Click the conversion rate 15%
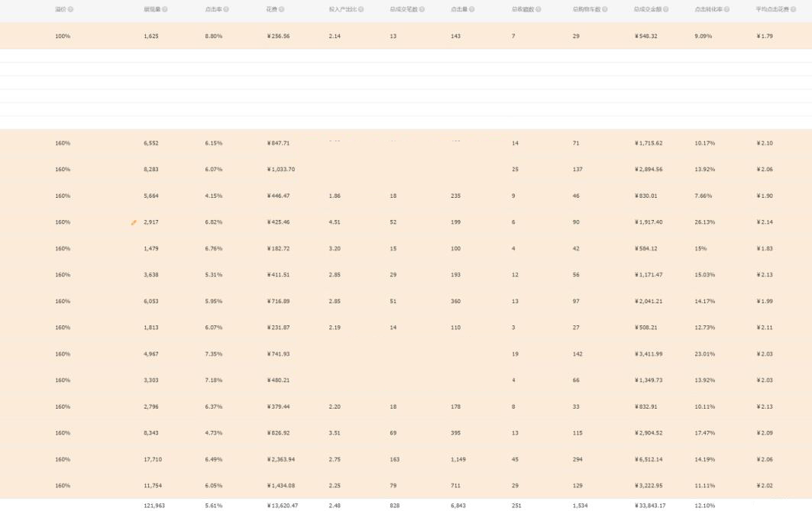Screen dimensions: 812x511 click(700, 249)
